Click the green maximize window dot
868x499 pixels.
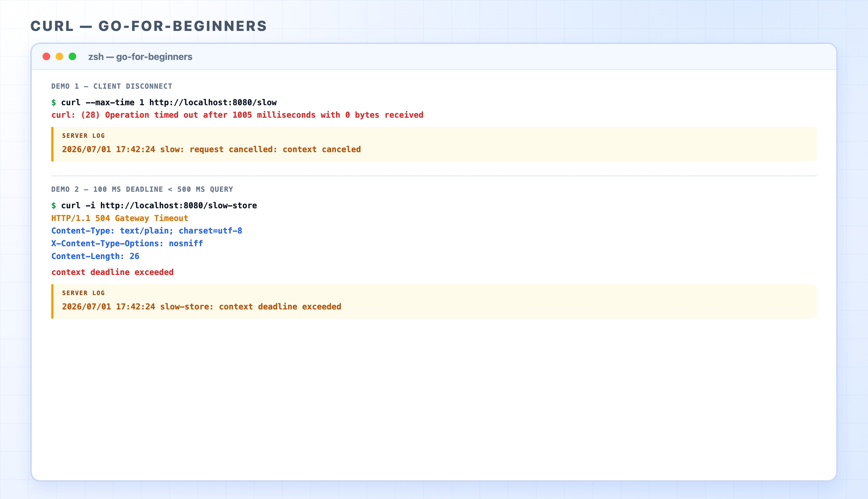pos(72,57)
